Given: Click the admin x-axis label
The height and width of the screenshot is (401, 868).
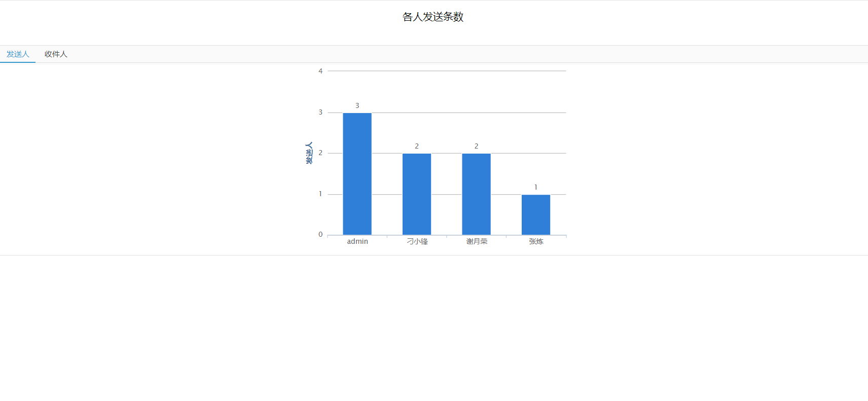Looking at the screenshot, I should (357, 241).
